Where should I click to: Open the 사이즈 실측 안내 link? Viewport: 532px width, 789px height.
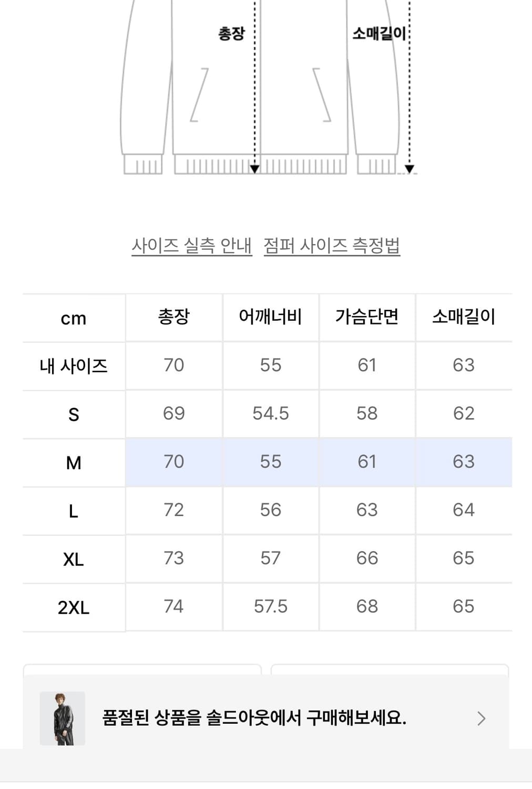tap(191, 245)
